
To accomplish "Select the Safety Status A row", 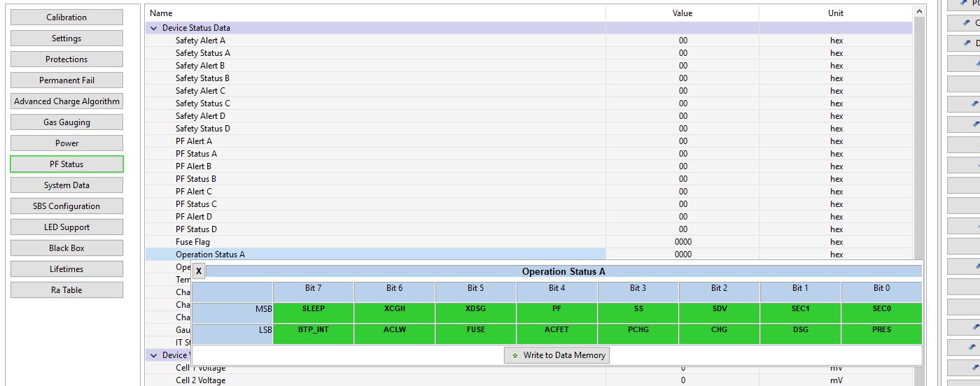I will 529,53.
